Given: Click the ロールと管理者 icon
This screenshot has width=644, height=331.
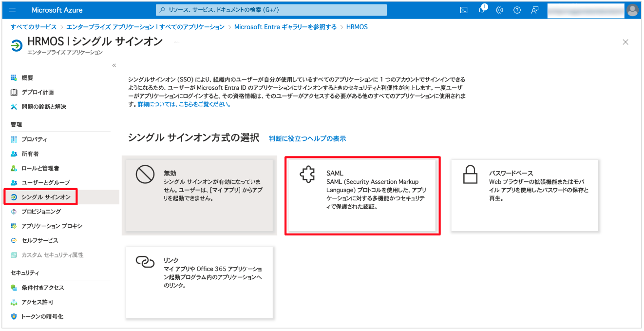Looking at the screenshot, I should tap(14, 168).
